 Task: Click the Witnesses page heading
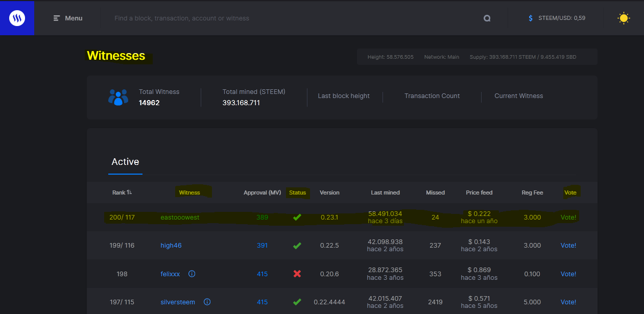coord(116,56)
